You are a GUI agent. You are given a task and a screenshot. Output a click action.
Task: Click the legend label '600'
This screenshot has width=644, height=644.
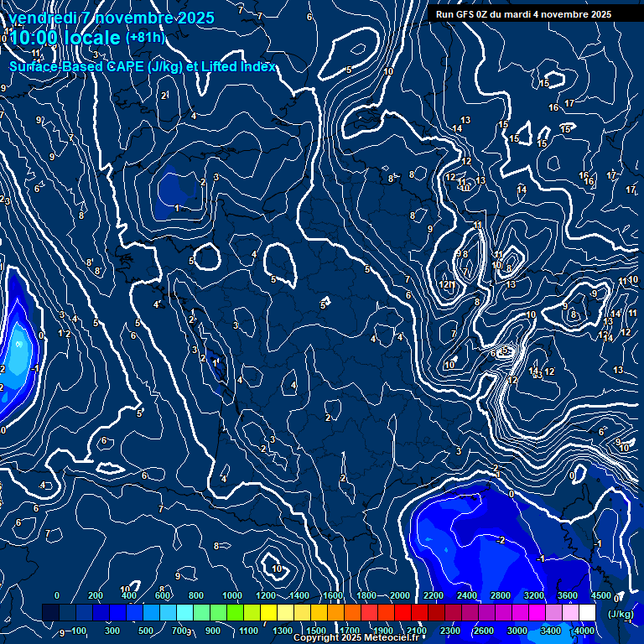point(163,595)
